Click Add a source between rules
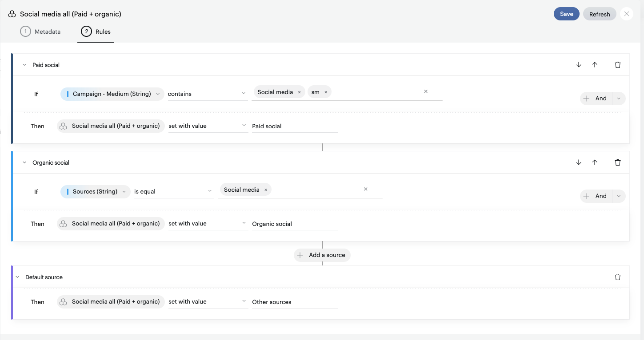This screenshot has width=644, height=340. point(322,255)
